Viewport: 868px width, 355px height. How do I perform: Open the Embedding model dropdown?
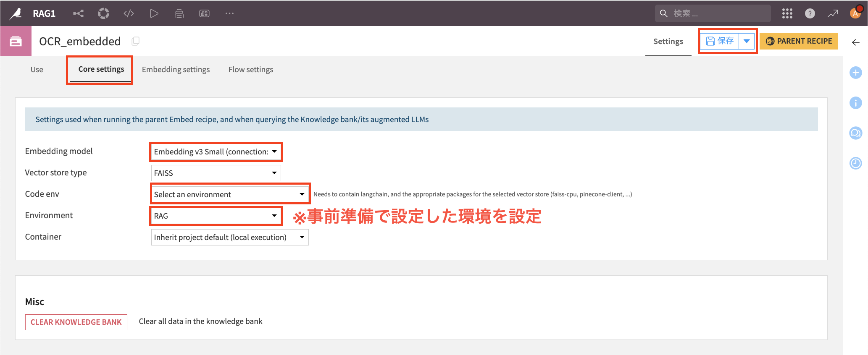[216, 151]
